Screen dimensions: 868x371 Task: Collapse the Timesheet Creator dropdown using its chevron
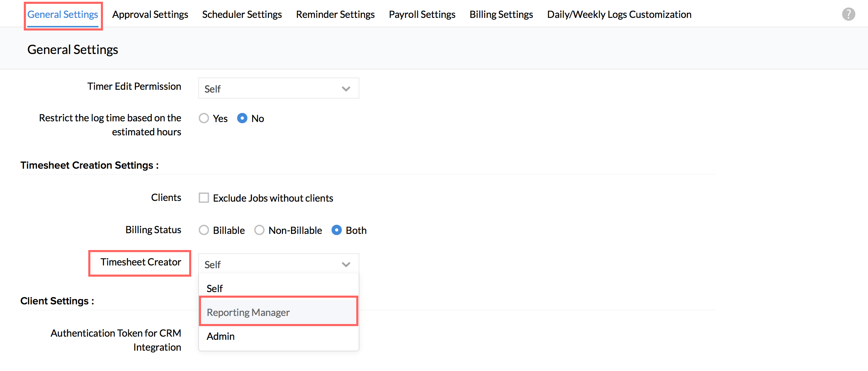point(346,264)
